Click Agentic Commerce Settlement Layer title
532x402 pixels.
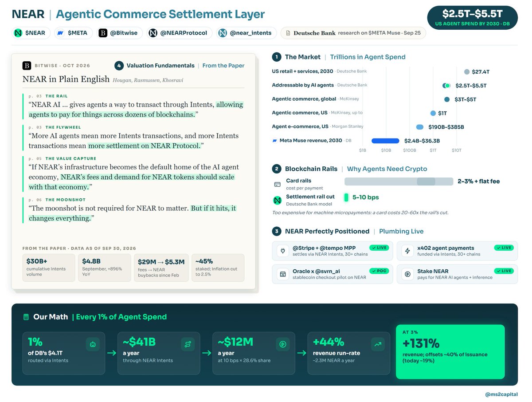pos(160,15)
